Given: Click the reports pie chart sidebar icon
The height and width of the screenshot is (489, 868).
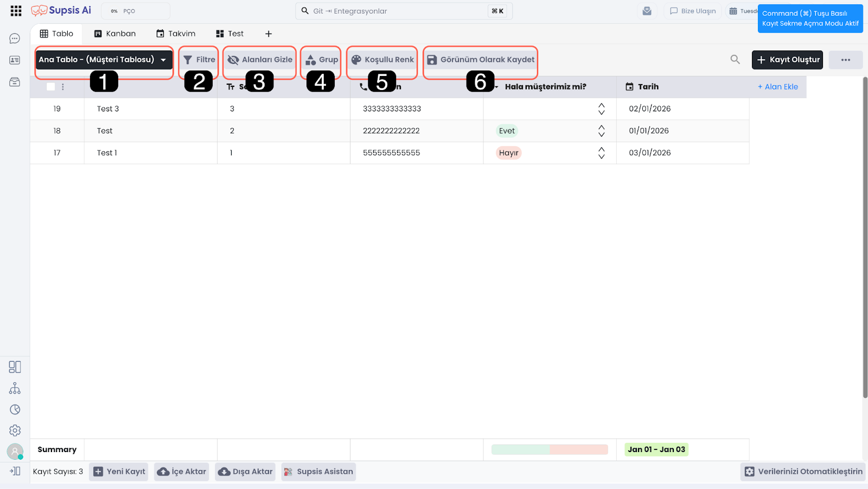Looking at the screenshot, I should click(x=15, y=410).
